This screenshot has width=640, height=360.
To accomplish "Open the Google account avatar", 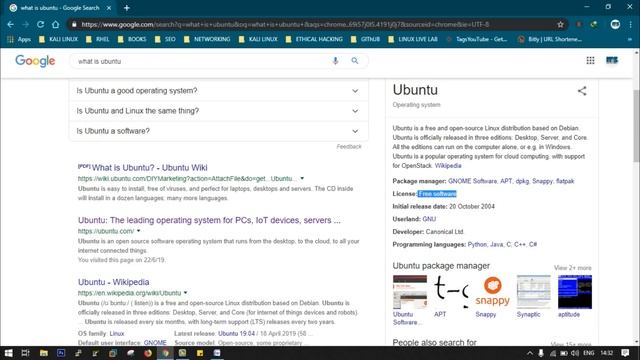I will 612,60.
